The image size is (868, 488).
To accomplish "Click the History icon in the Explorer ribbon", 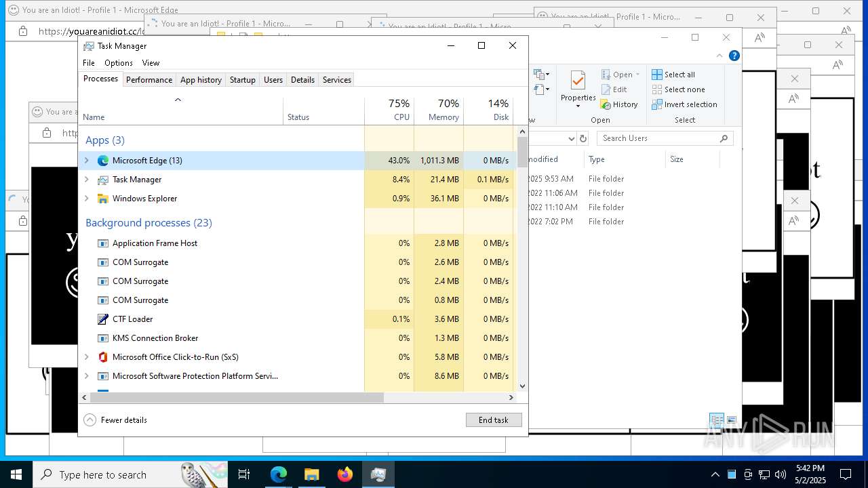I will [x=606, y=104].
